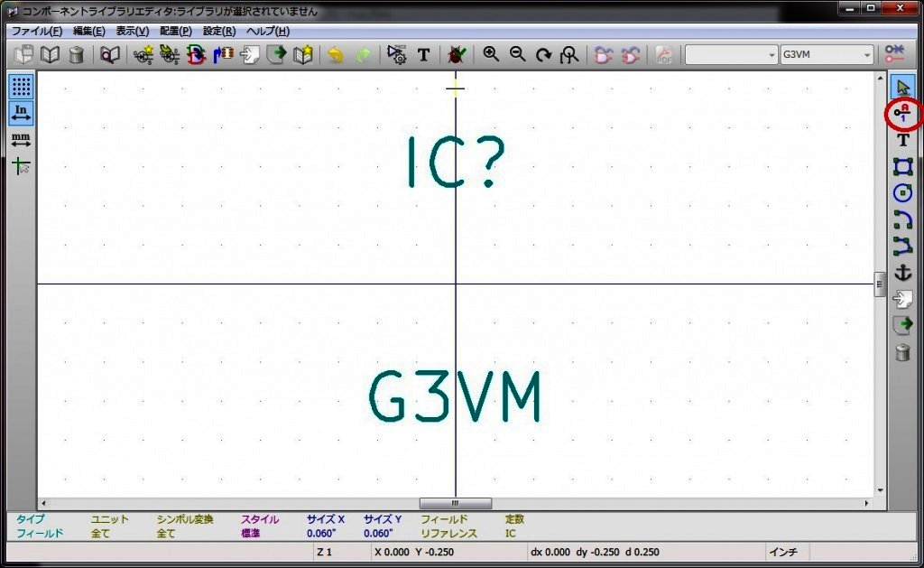Image resolution: width=924 pixels, height=568 pixels.
Task: Edit component fields with toolbar T icon
Action: (423, 54)
